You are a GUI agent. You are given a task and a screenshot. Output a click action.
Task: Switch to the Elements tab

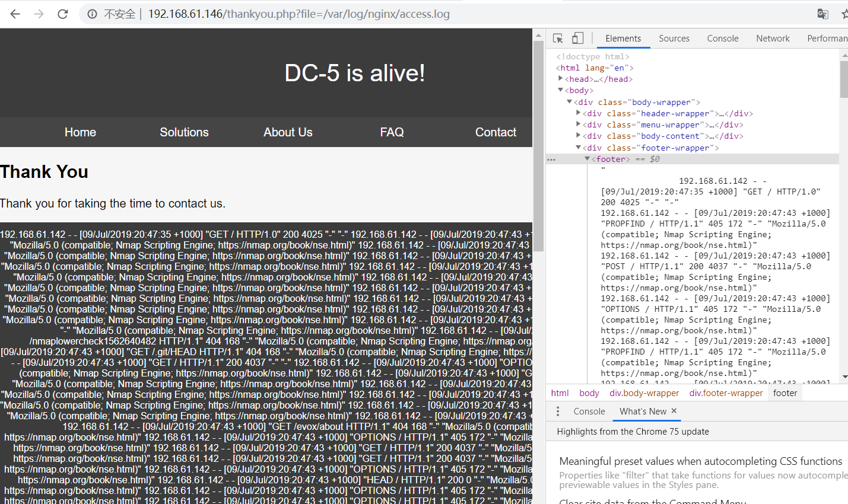[x=623, y=39]
